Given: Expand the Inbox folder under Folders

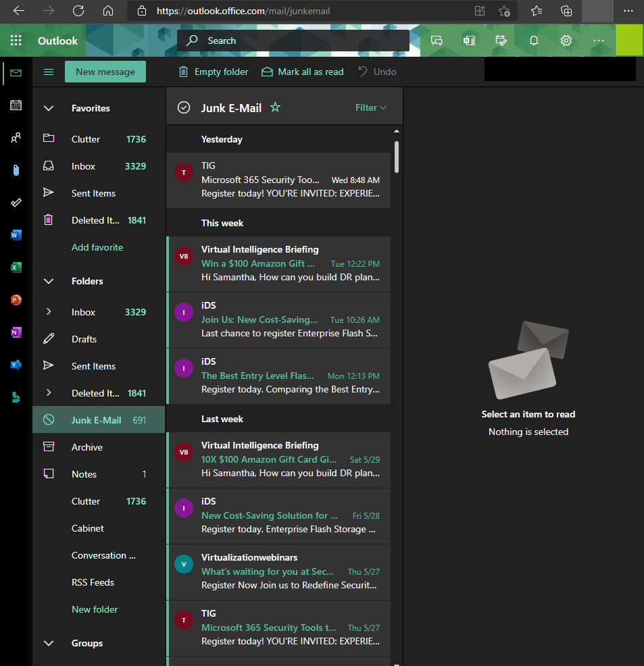Looking at the screenshot, I should tap(49, 312).
